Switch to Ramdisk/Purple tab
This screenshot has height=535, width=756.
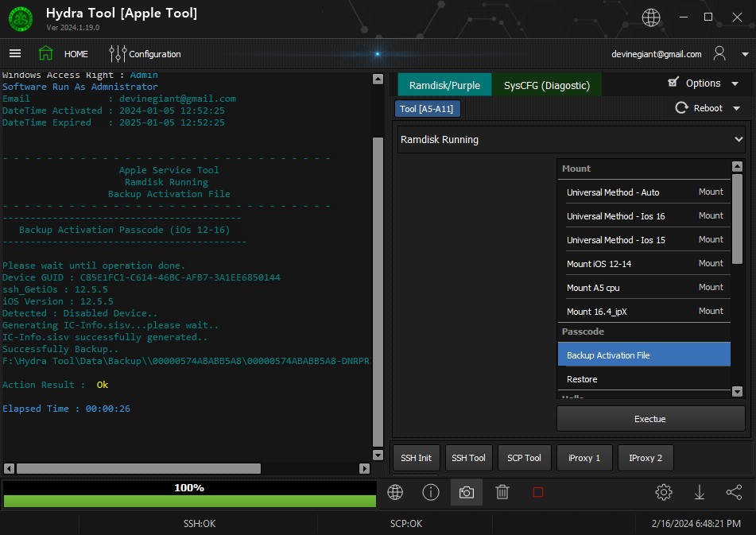(x=444, y=85)
